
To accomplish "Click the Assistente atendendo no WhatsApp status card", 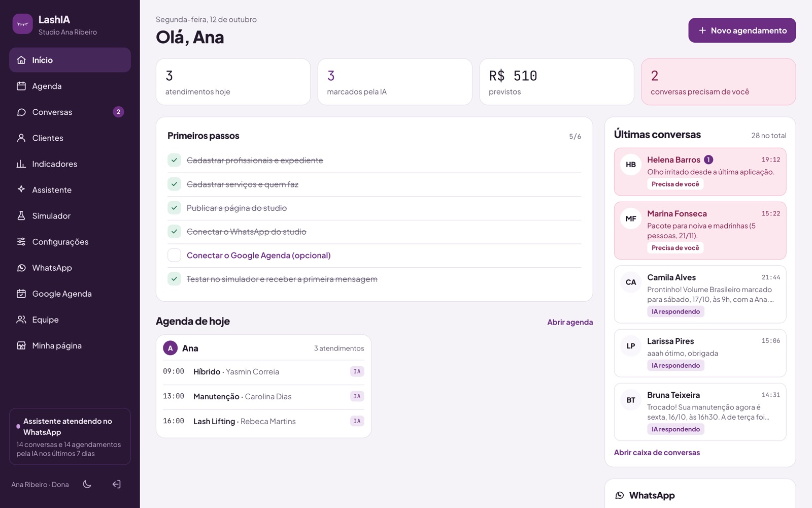I will [70, 436].
